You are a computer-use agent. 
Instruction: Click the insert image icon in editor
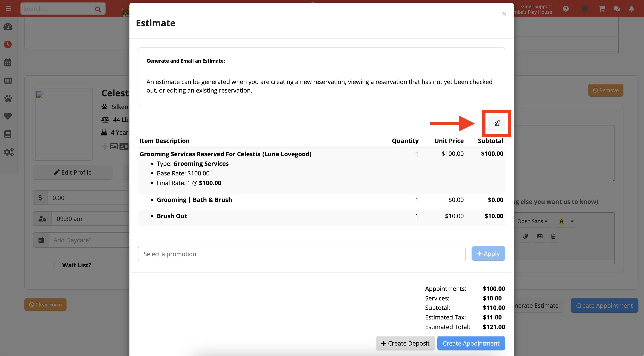pos(540,236)
